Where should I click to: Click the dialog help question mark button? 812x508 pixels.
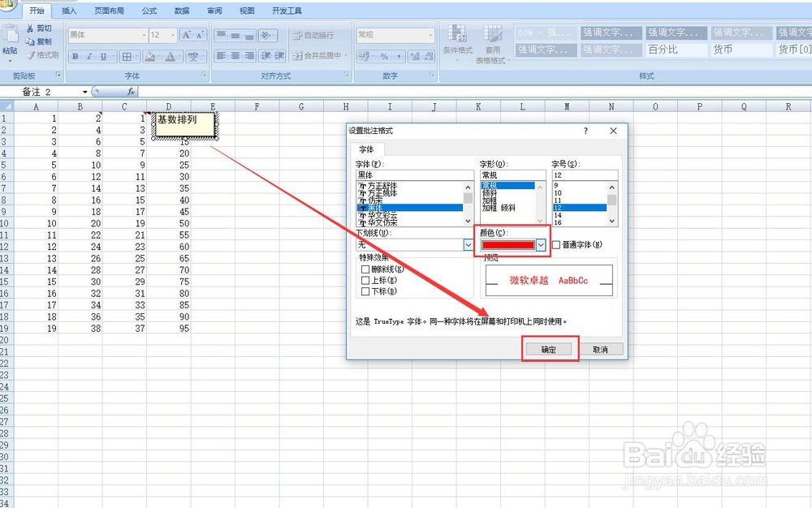(x=585, y=131)
